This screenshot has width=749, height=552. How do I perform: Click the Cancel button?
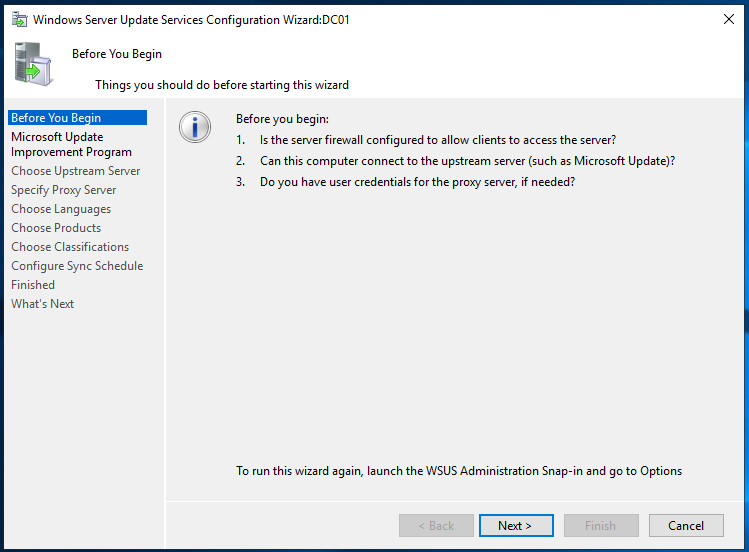(686, 526)
